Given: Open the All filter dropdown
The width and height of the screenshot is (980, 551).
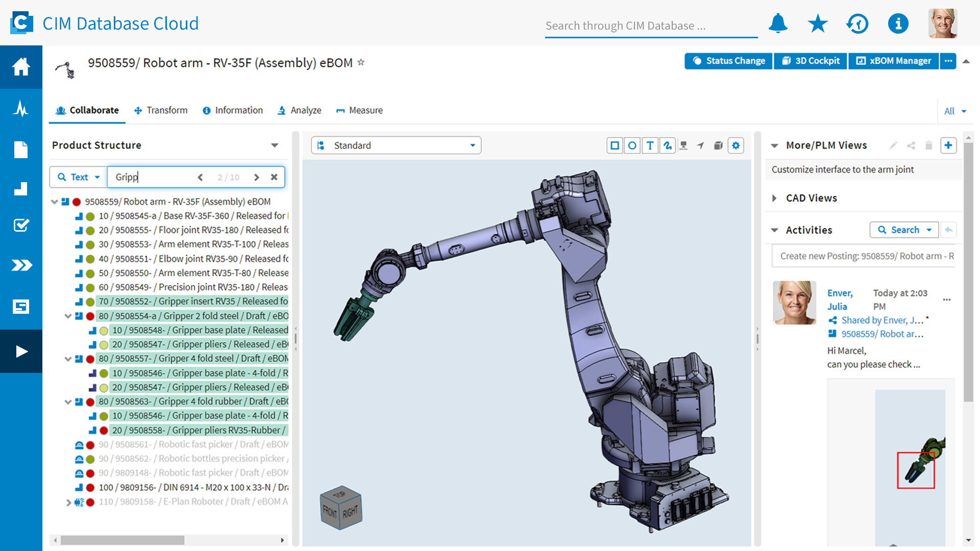Looking at the screenshot, I should (955, 111).
